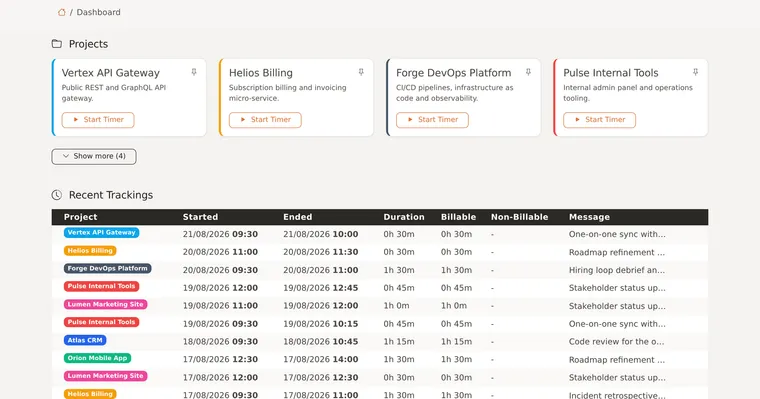Pin the Helios Billing project
This screenshot has height=399, width=760.
click(x=361, y=72)
